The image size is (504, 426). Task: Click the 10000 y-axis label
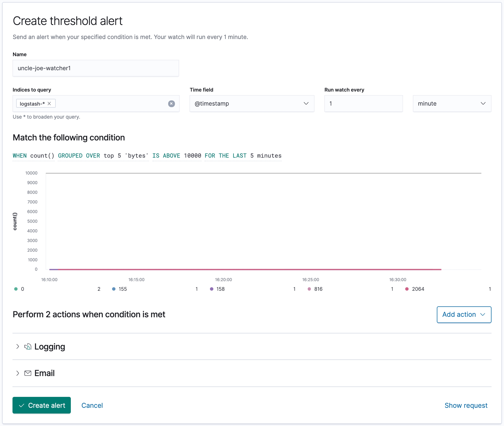pyautogui.click(x=31, y=173)
